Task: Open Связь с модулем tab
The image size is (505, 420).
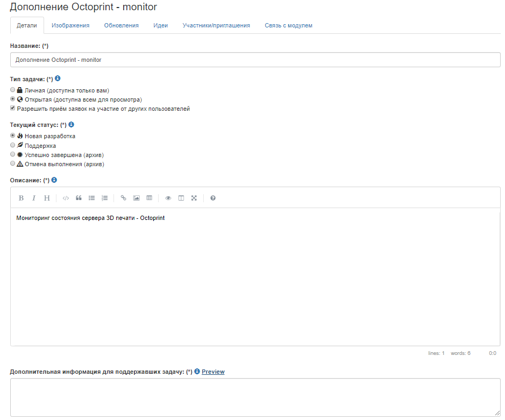Action: 289,25
